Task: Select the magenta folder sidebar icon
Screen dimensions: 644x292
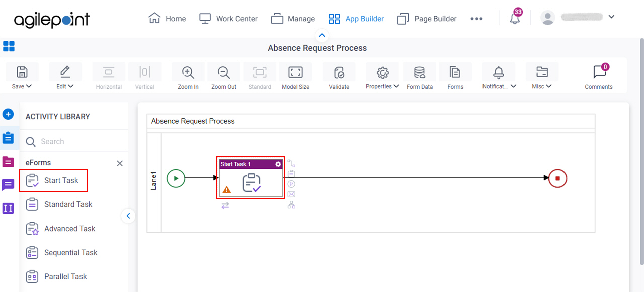Action: 8,162
